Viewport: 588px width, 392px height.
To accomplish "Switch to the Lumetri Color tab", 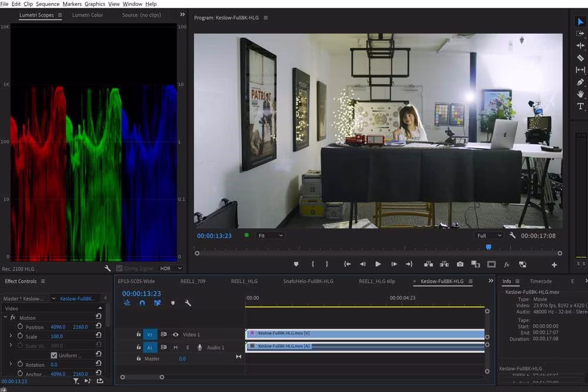I will [x=88, y=15].
